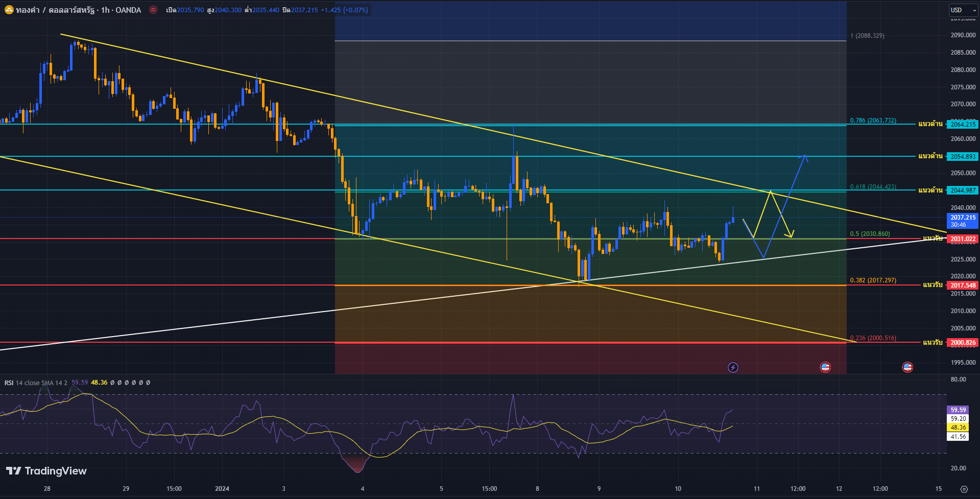Click the first US flag economic event
Viewport: 980px width, 499px height.
(825, 367)
